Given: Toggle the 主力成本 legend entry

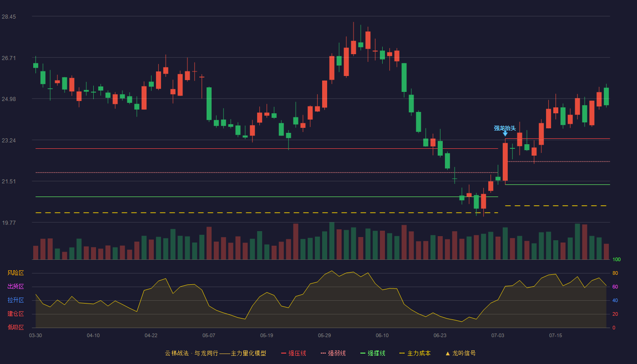Looking at the screenshot, I should 415,353.
